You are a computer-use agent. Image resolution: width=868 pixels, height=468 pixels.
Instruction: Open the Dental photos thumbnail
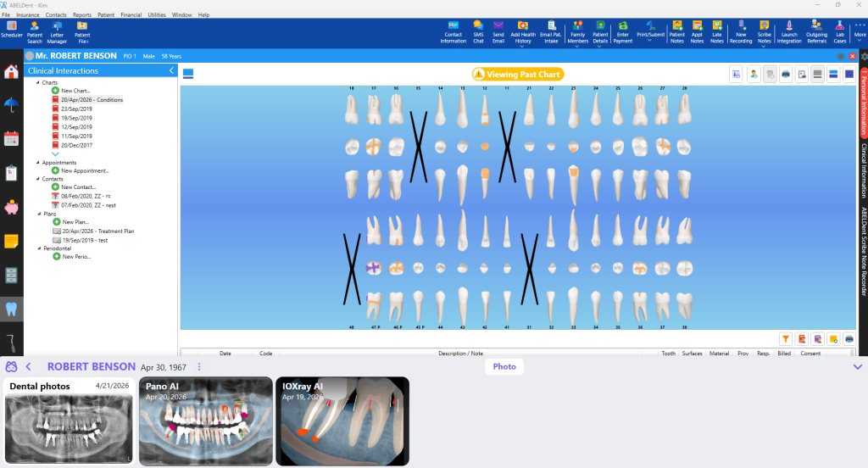pyautogui.click(x=69, y=421)
